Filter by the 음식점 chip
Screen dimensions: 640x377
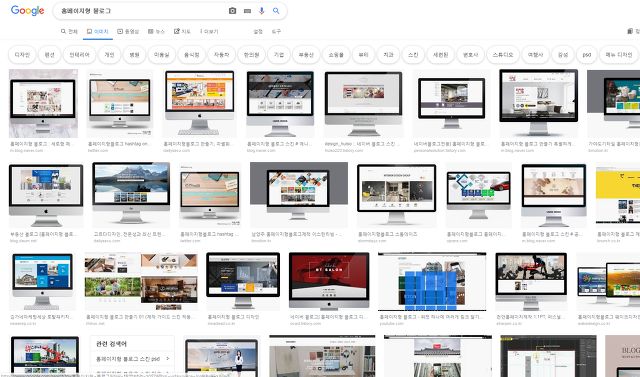[x=191, y=55]
